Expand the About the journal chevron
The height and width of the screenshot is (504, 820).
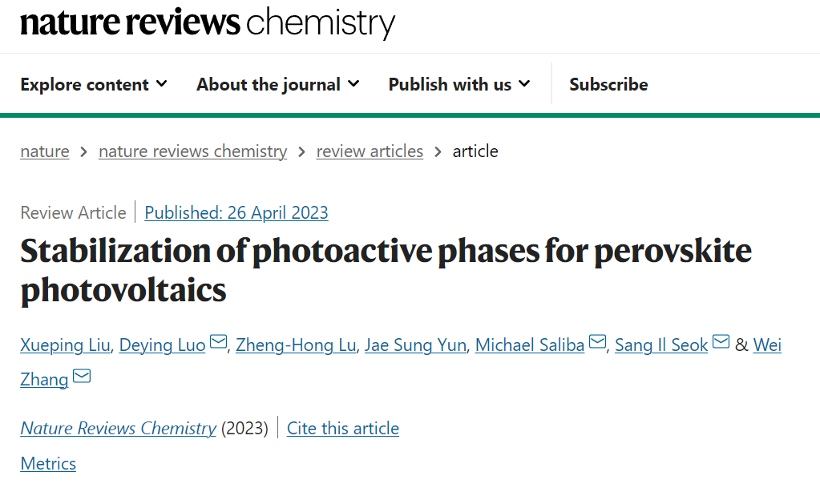[353, 83]
